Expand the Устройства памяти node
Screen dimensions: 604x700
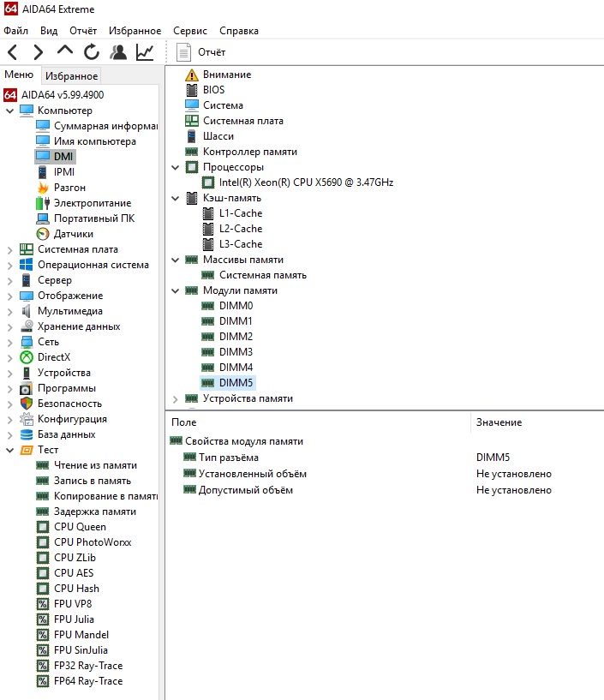click(176, 398)
